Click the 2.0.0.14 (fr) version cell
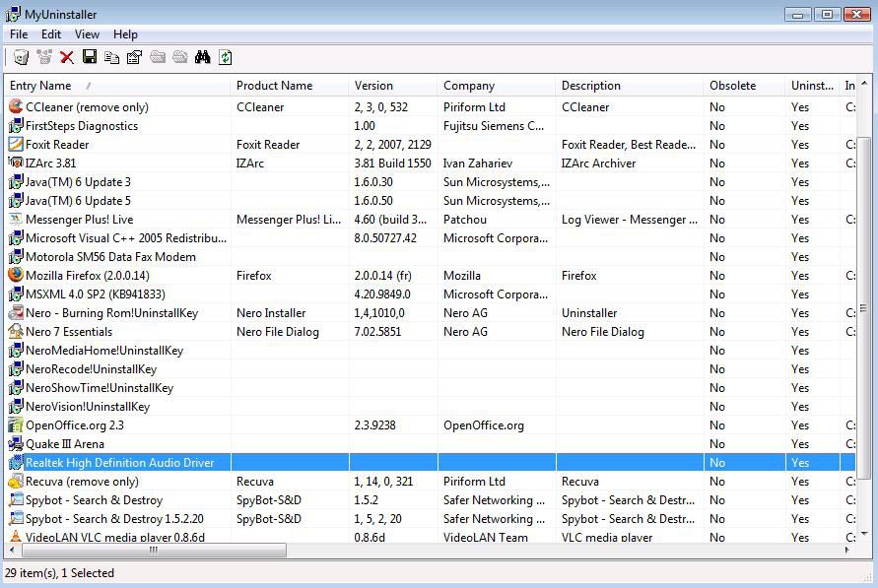Viewport: 878px width, 588px height. 382,275
